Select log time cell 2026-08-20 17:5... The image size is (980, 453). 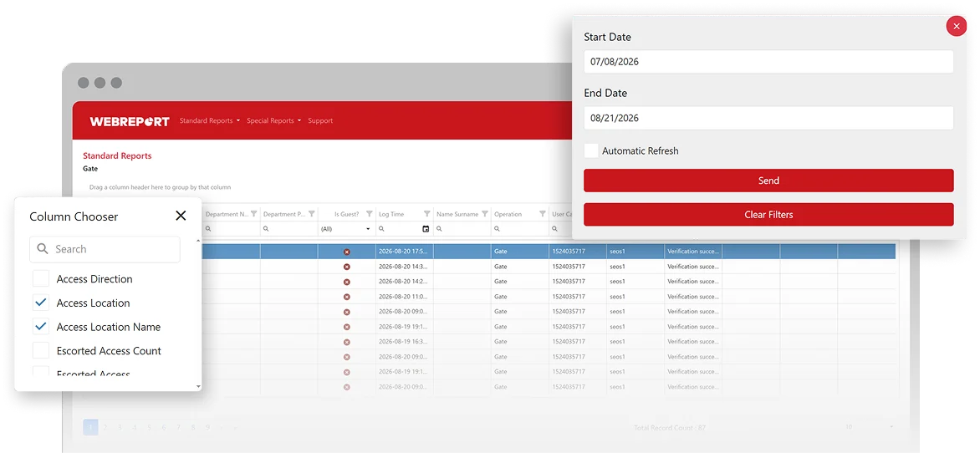(403, 252)
